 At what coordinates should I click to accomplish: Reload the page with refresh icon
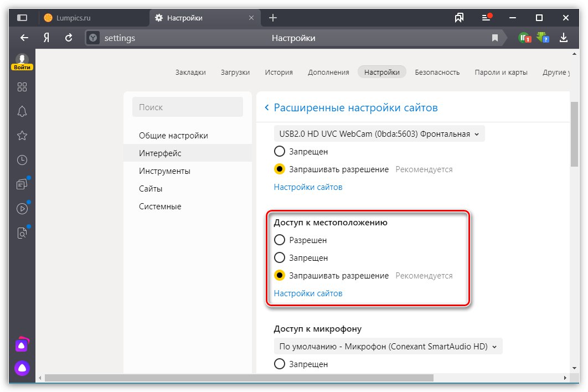(x=69, y=38)
